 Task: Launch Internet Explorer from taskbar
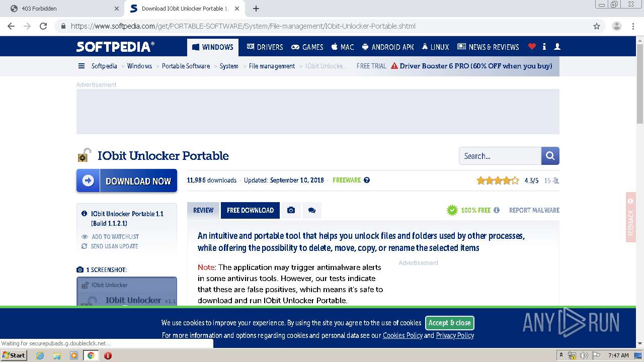pos(40,355)
